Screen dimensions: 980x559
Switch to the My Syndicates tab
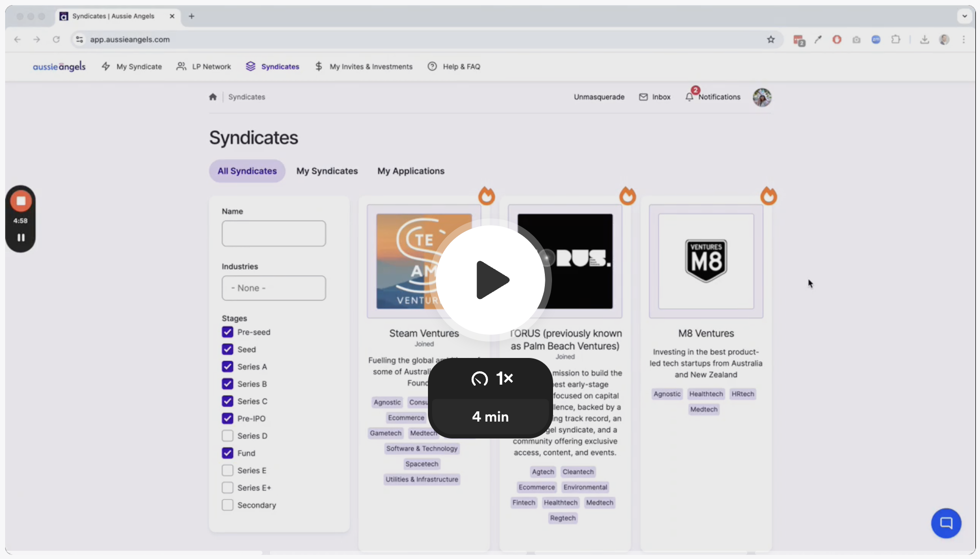click(x=327, y=171)
